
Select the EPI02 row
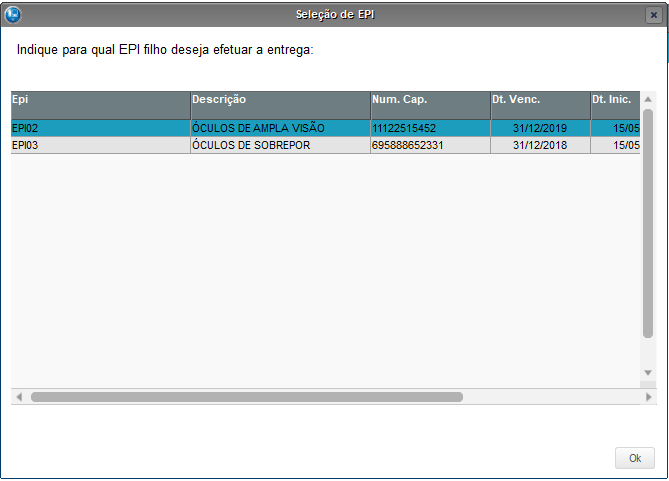click(x=100, y=128)
